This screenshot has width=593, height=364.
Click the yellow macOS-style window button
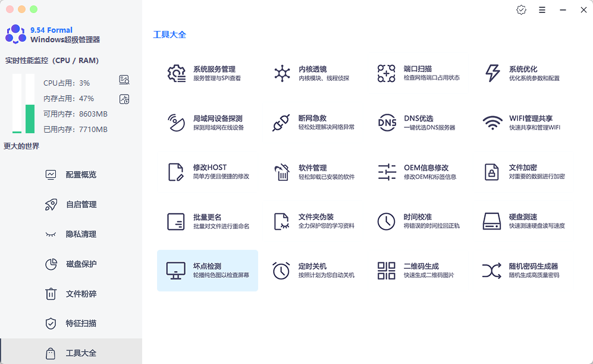pos(22,9)
